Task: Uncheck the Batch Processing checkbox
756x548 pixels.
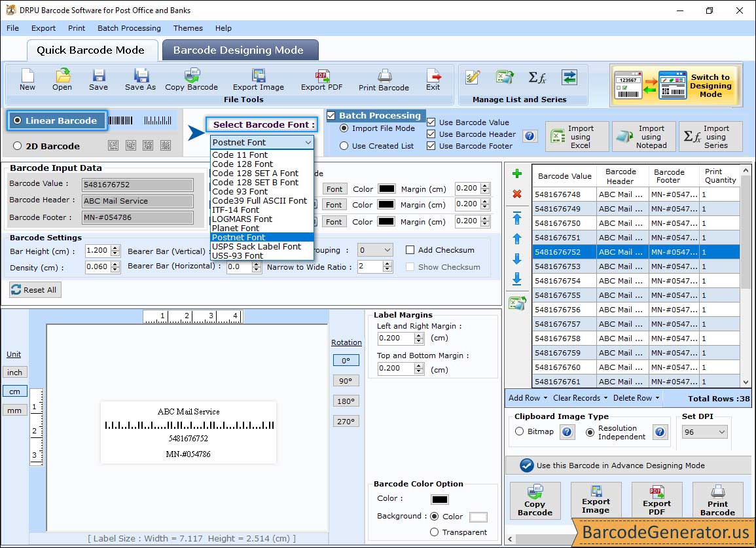Action: [331, 115]
